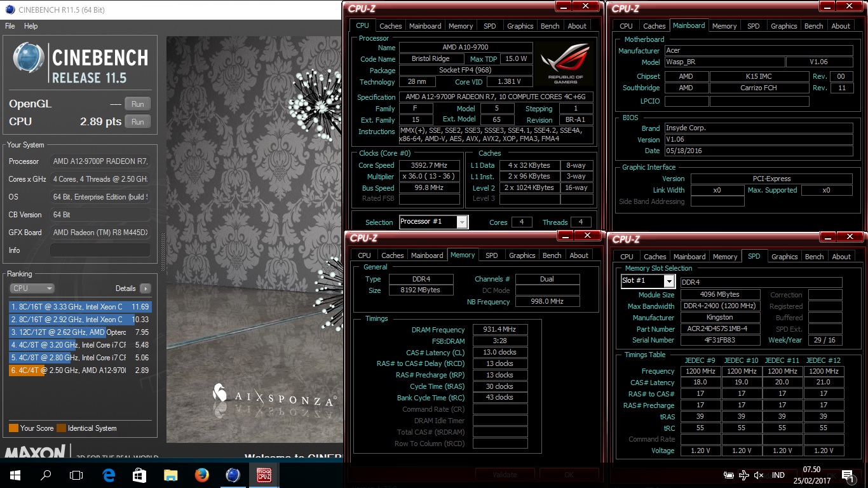
Task: Switch to Bench tab in CPU window
Action: [550, 26]
